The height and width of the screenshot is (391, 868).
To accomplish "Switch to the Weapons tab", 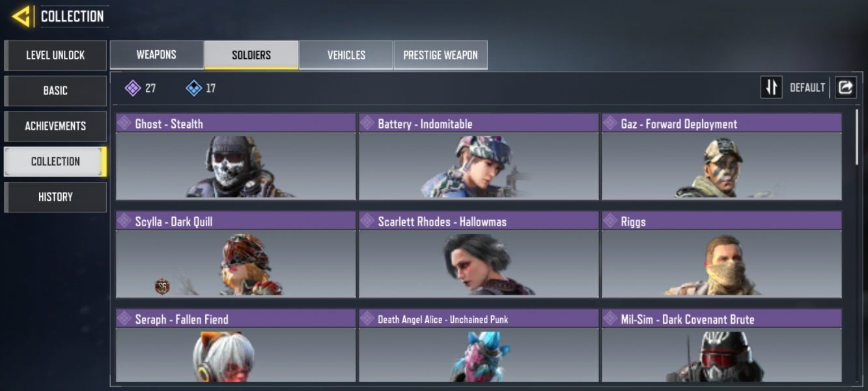I will pos(156,55).
